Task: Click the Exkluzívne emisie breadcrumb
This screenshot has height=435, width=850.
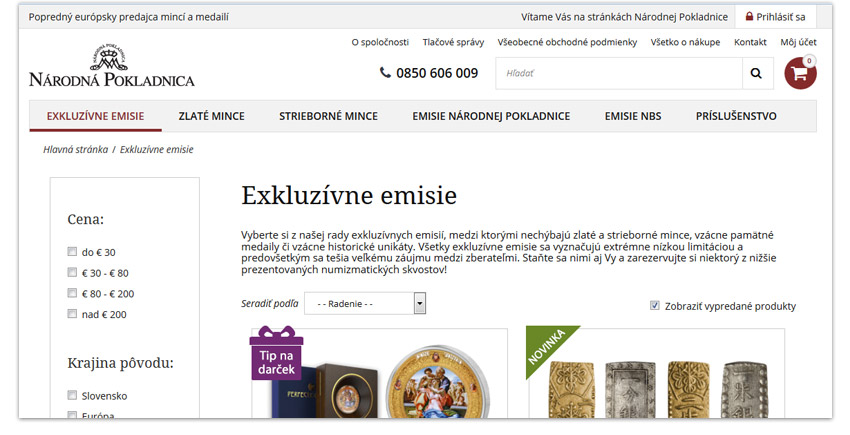Action: click(x=157, y=149)
